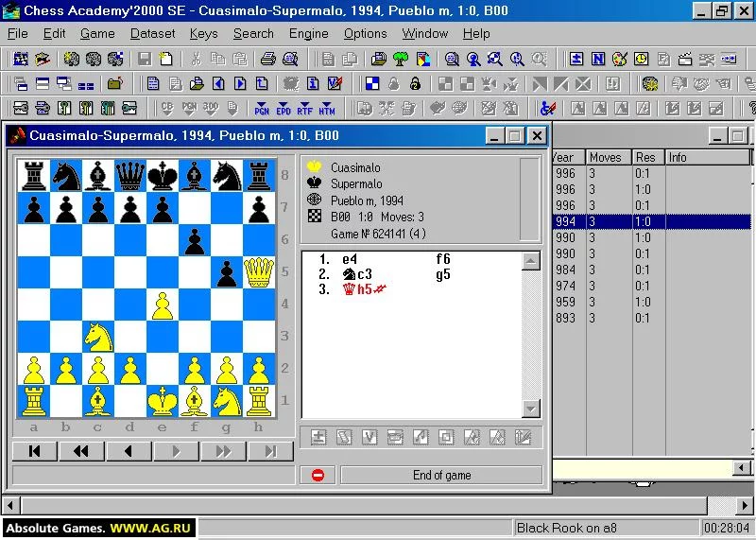The height and width of the screenshot is (540, 756).
Task: Click the Print printer icon
Action: click(268, 59)
